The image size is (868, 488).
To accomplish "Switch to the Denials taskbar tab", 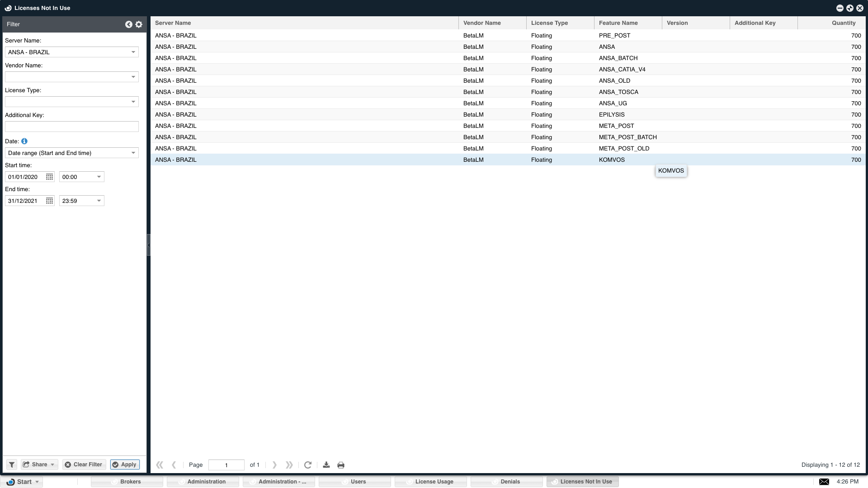I will click(506, 482).
